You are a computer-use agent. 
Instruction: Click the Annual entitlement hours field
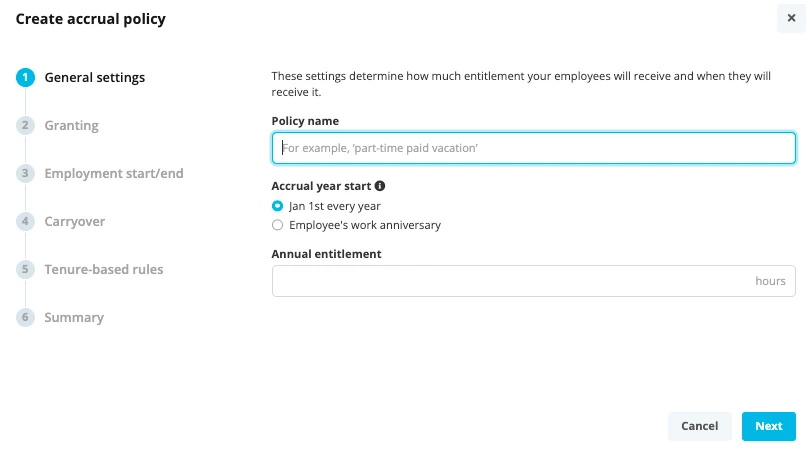tap(534, 281)
